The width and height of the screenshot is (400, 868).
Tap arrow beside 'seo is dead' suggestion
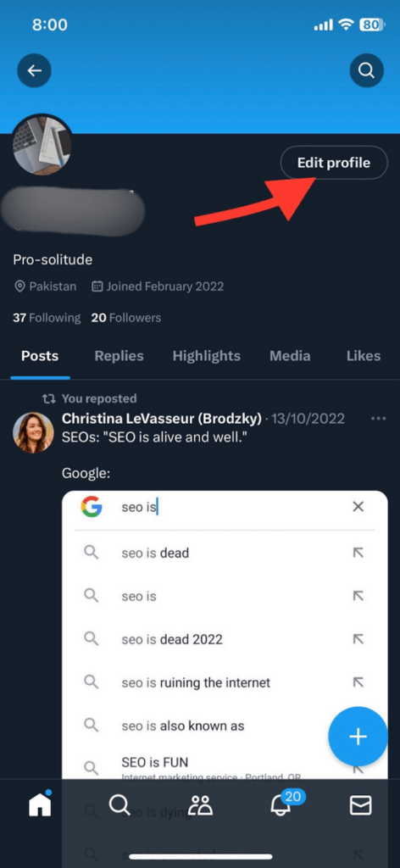(358, 553)
